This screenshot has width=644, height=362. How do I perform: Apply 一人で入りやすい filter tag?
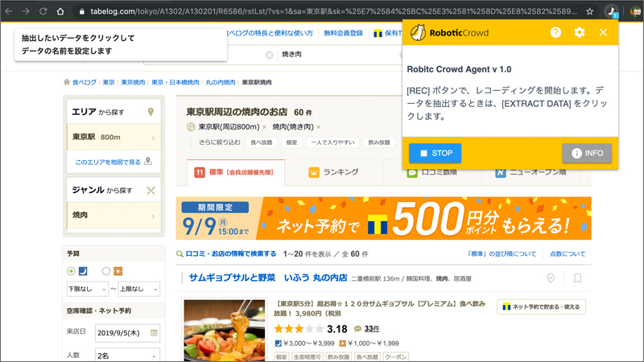pos(332,142)
